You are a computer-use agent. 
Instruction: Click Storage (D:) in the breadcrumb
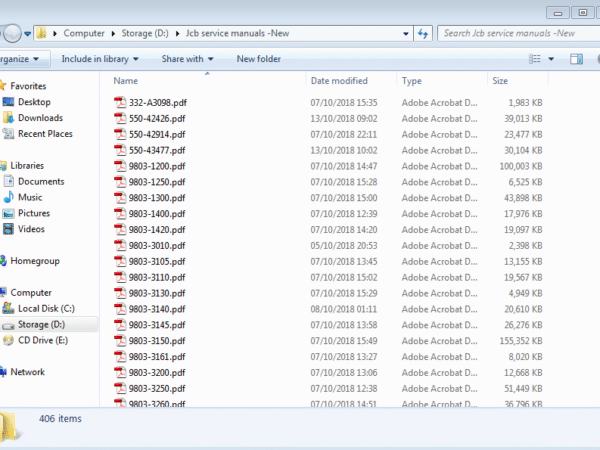point(145,33)
